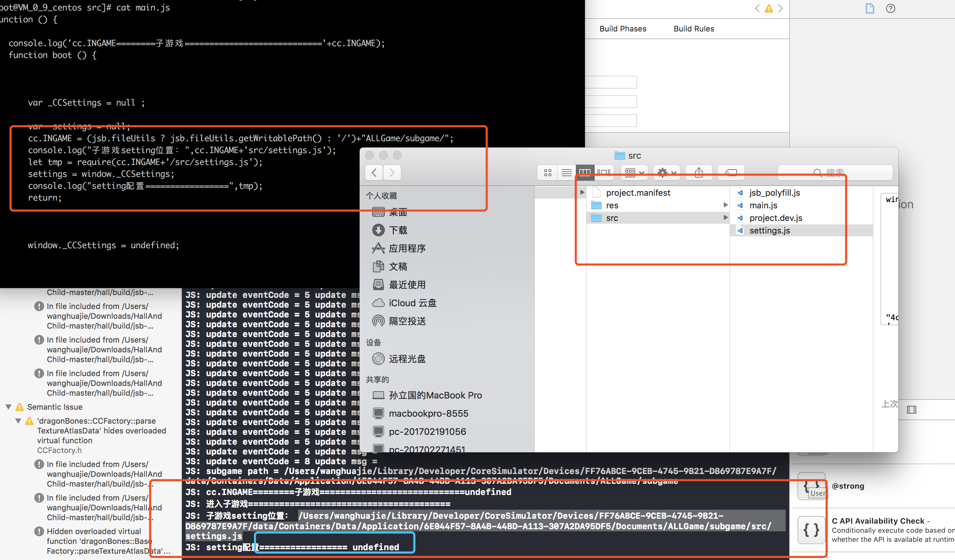Screen dimensions: 955x560
Task: Open quick help inspector icon
Action: click(890, 8)
